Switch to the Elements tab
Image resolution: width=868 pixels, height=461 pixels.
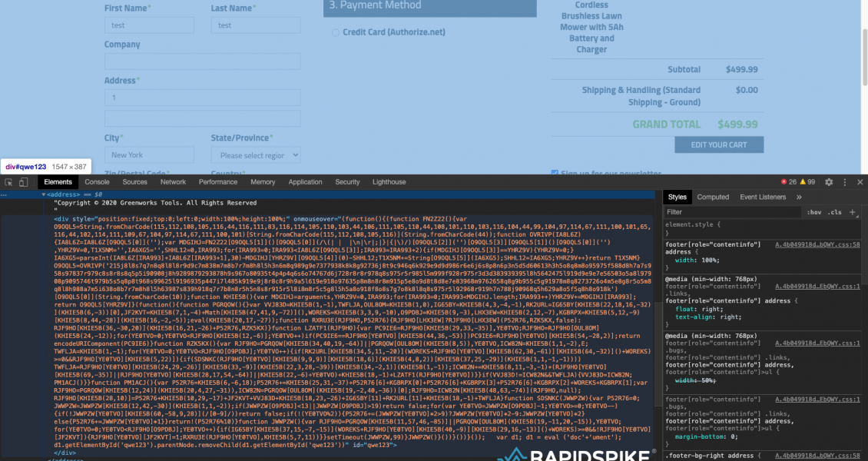pyautogui.click(x=58, y=182)
